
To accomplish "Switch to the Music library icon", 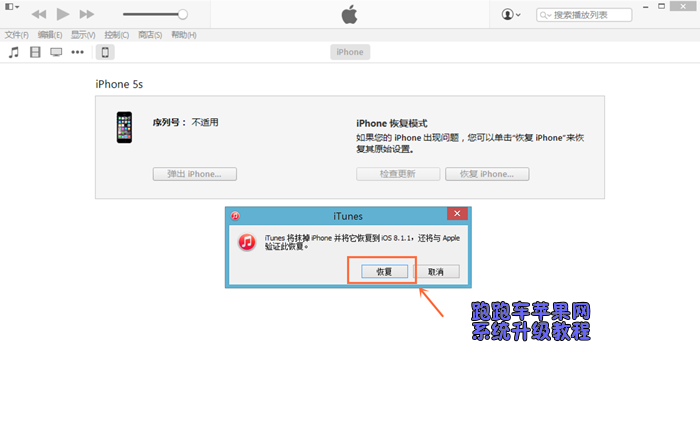I will click(x=14, y=52).
